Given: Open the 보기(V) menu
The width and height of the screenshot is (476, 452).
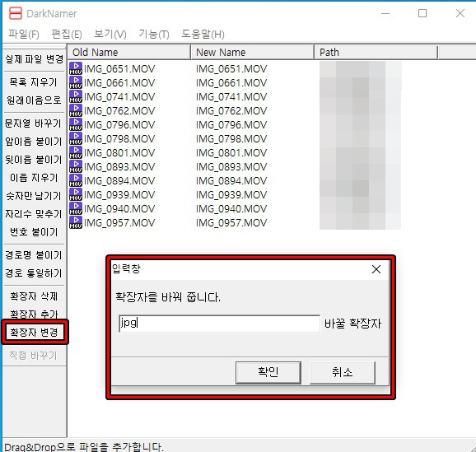Looking at the screenshot, I should tap(110, 34).
